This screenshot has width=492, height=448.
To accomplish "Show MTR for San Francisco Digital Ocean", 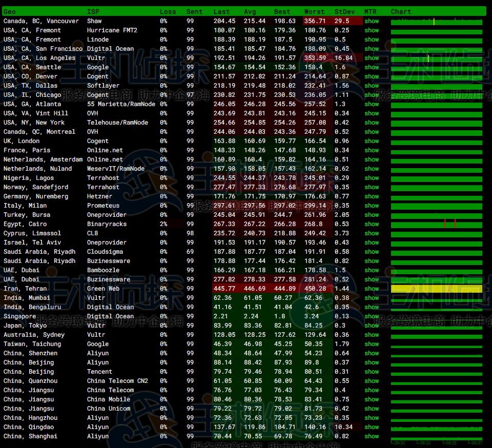I will [x=372, y=49].
